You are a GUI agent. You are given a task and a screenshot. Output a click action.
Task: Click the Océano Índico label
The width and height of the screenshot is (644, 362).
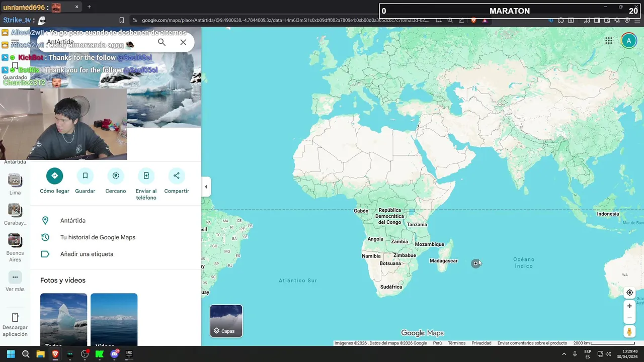[x=524, y=262]
